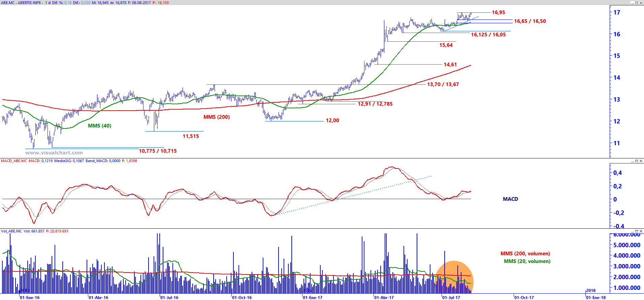Select the 01-Abr-17 date on time axis
The height and width of the screenshot is (300, 644).
tap(384, 297)
